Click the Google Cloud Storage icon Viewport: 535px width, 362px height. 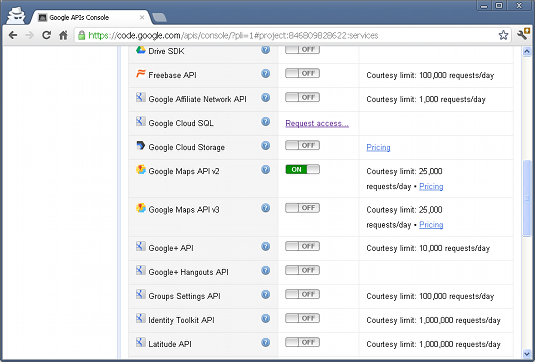pos(141,145)
